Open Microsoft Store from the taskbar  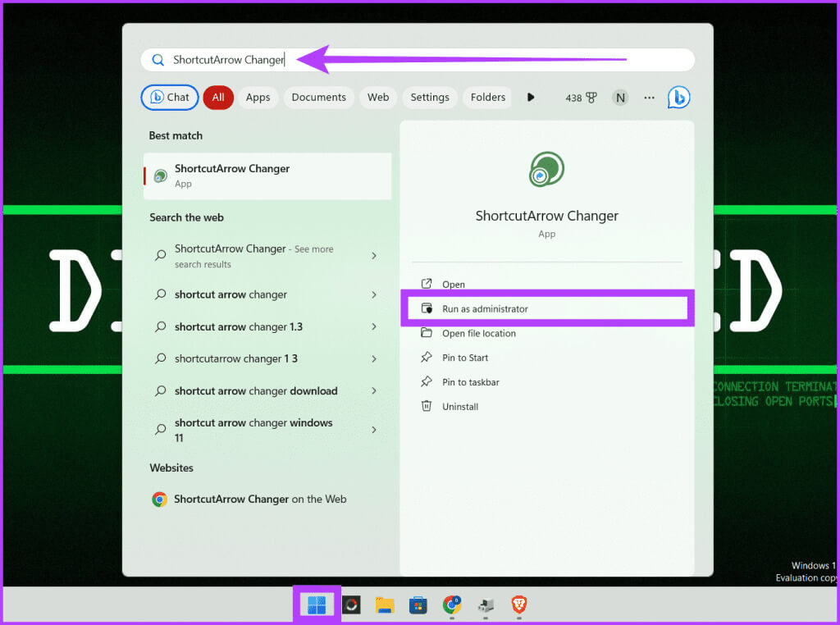pos(418,605)
